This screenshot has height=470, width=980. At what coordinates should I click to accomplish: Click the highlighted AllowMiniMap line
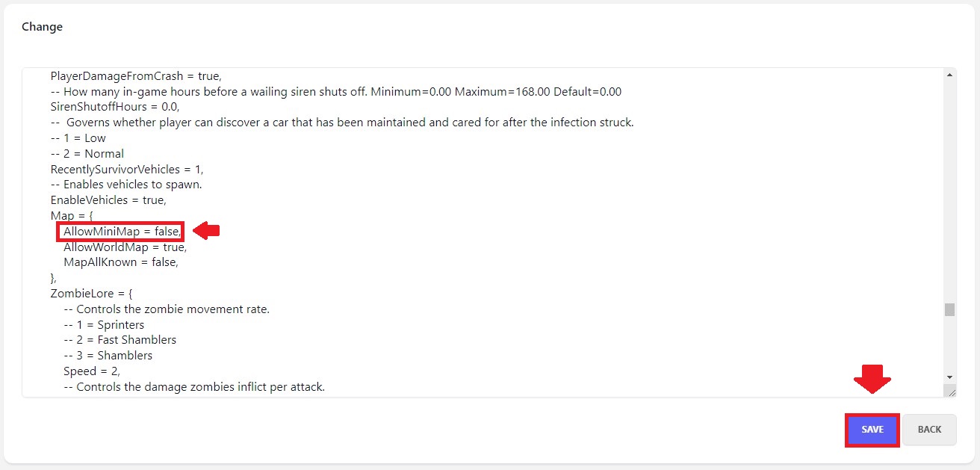120,231
